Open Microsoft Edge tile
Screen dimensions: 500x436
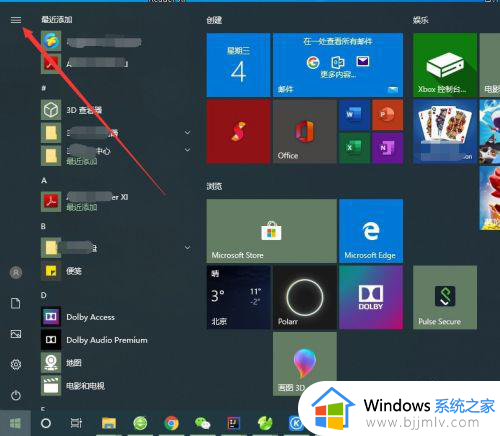pos(371,231)
